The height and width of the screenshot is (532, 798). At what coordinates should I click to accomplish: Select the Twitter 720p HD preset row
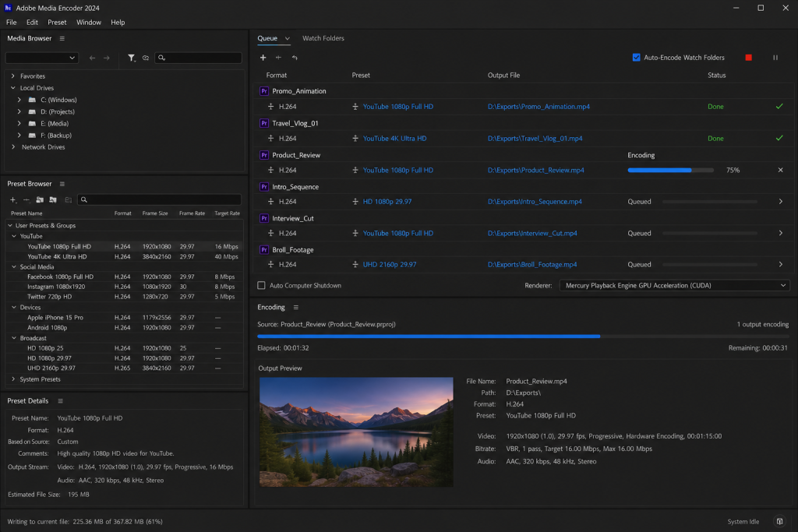pos(124,297)
